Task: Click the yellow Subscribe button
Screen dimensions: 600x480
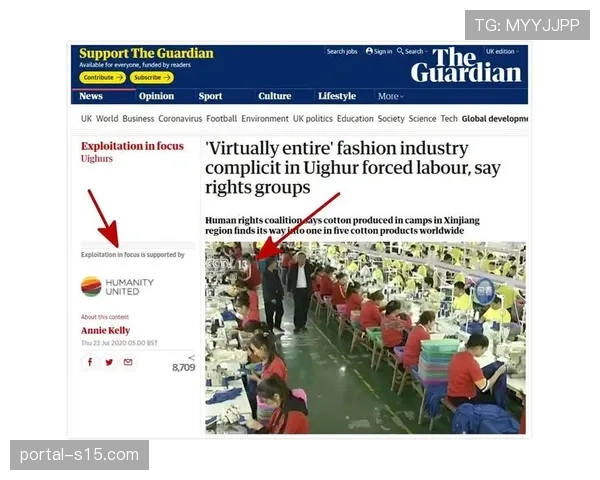Action: pyautogui.click(x=152, y=77)
